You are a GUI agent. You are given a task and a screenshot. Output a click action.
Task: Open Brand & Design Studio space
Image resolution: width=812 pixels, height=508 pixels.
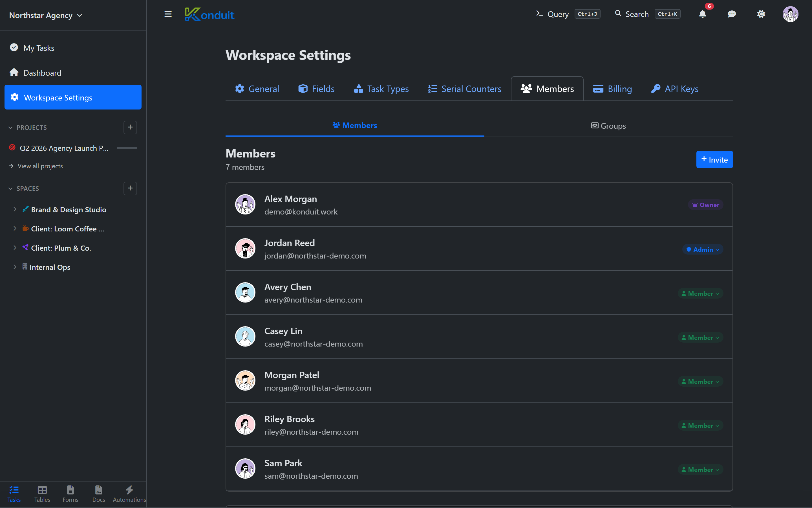(x=69, y=210)
